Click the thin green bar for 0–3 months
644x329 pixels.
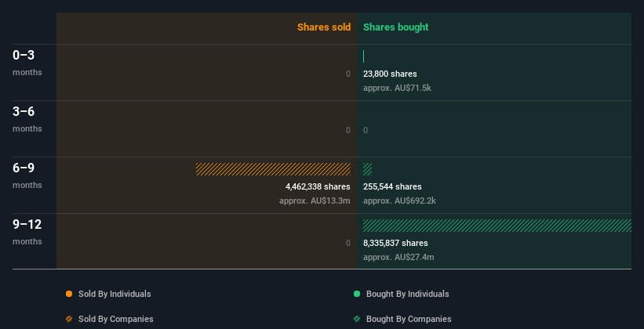(x=363, y=56)
